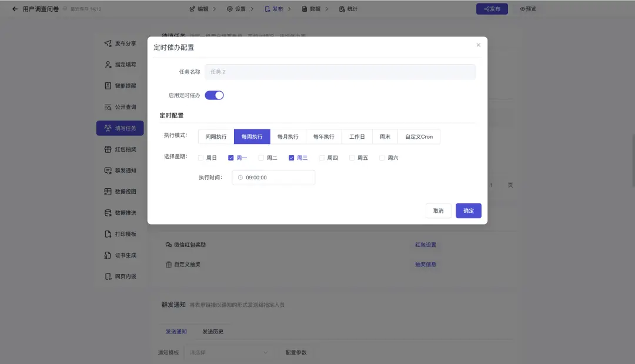Click the 自定义抽奖 gift icon
635x364 pixels.
[x=169, y=265]
